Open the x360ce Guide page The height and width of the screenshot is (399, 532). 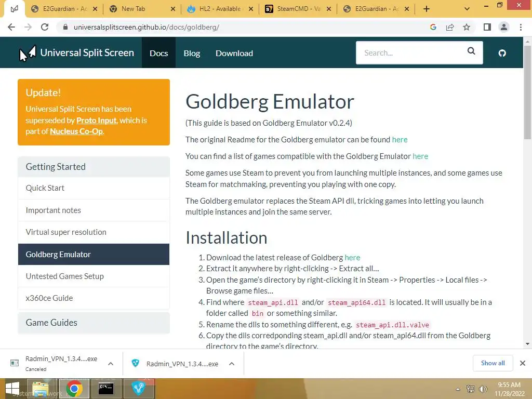coord(94,298)
